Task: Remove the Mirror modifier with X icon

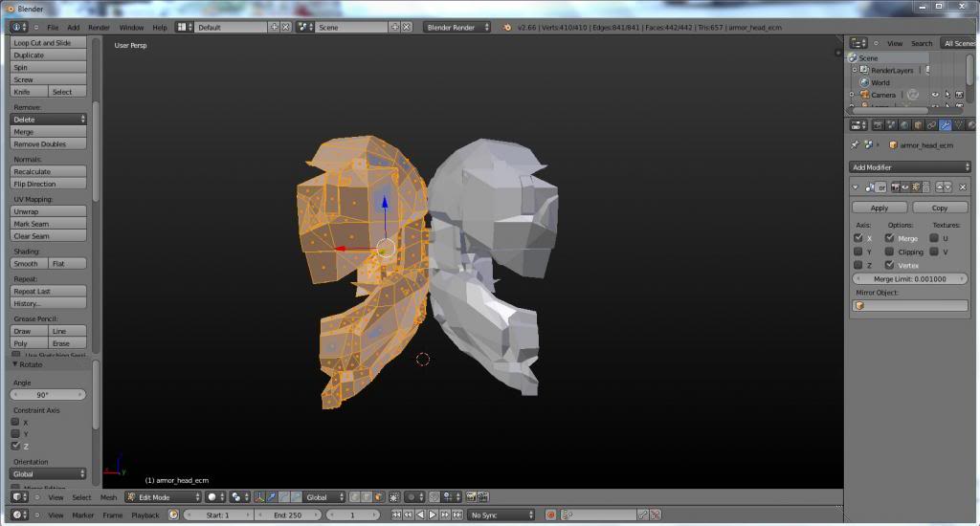Action: click(963, 187)
